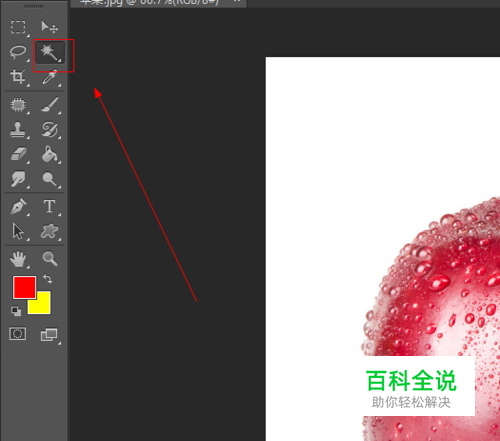This screenshot has height=441, width=500.
Task: Select the Pen tool
Action: pyautogui.click(x=18, y=206)
